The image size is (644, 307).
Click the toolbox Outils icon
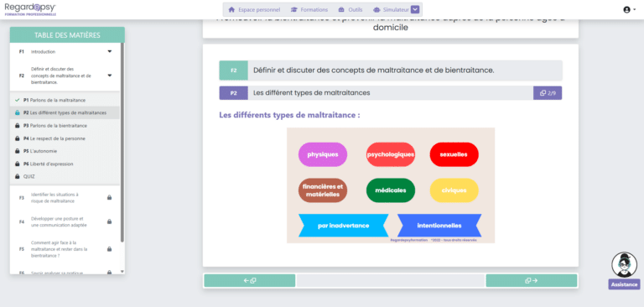point(341,10)
